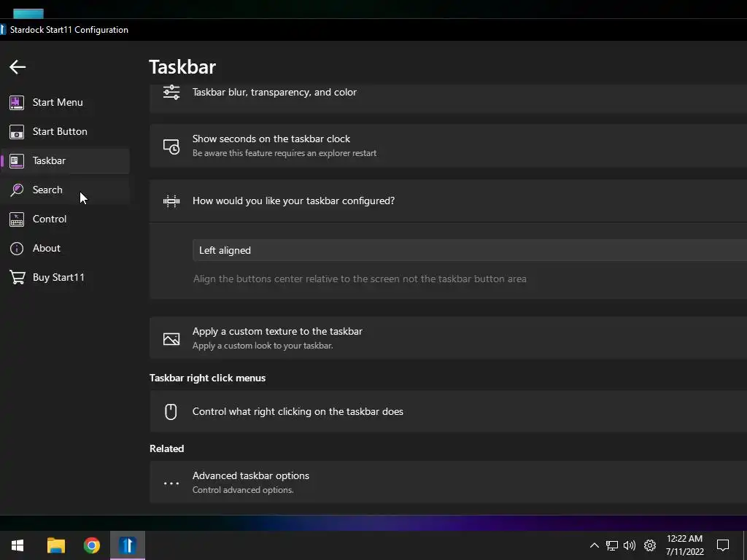
Task: Click the Control keyboard icon
Action: coord(17,219)
